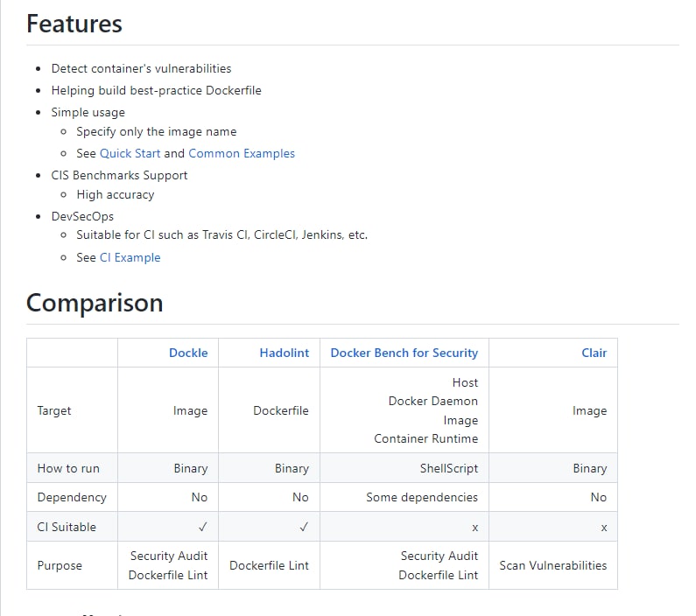Visit the Docker Bench for Security link

(x=404, y=353)
